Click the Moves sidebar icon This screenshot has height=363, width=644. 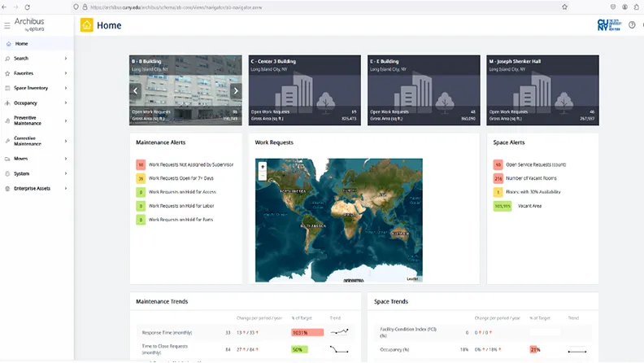pos(7,159)
